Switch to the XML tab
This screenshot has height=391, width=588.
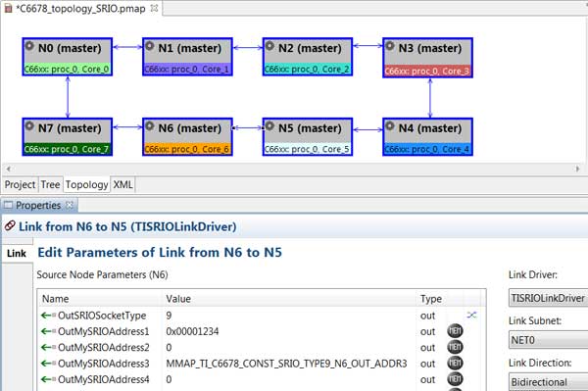point(123,184)
